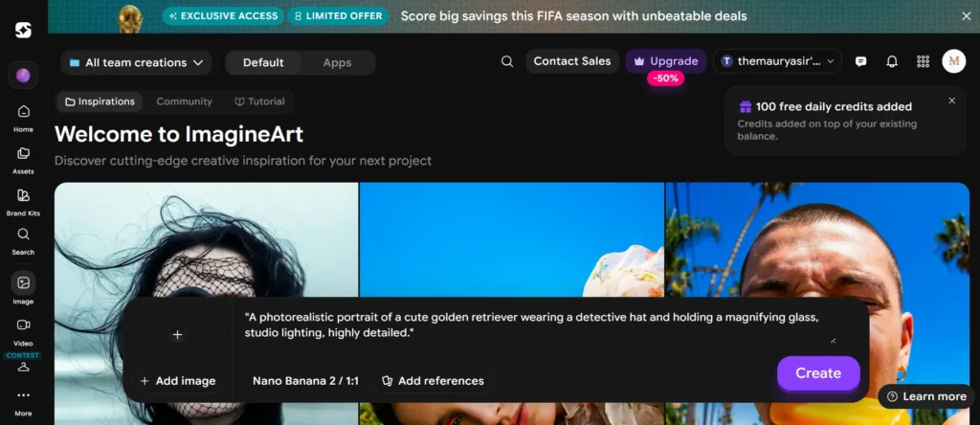Open Assets in the sidebar

click(x=23, y=160)
